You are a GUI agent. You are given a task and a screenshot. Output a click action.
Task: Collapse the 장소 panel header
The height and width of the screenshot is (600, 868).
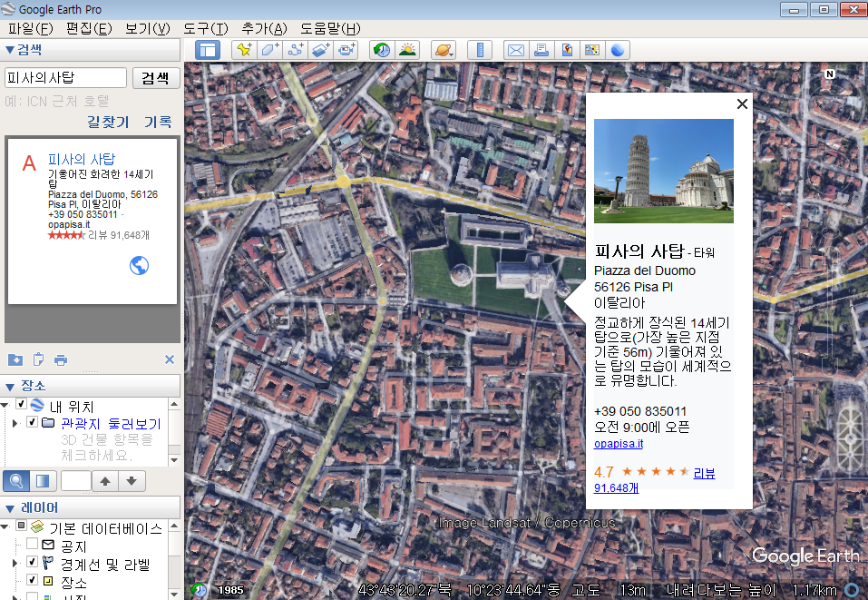[x=9, y=386]
